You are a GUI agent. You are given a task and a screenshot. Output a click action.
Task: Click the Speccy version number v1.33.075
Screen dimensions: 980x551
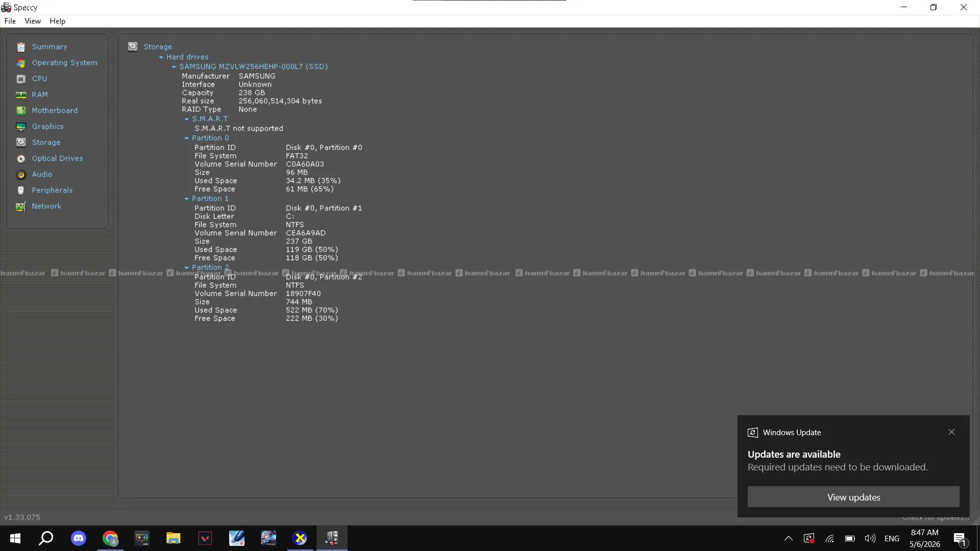point(22,517)
